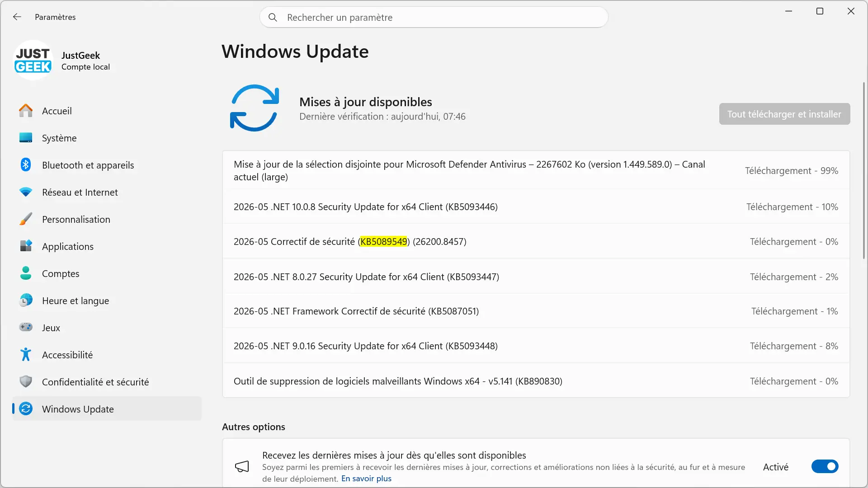868x488 pixels.
Task: Maximize the Paramètres window
Action: click(x=820, y=11)
